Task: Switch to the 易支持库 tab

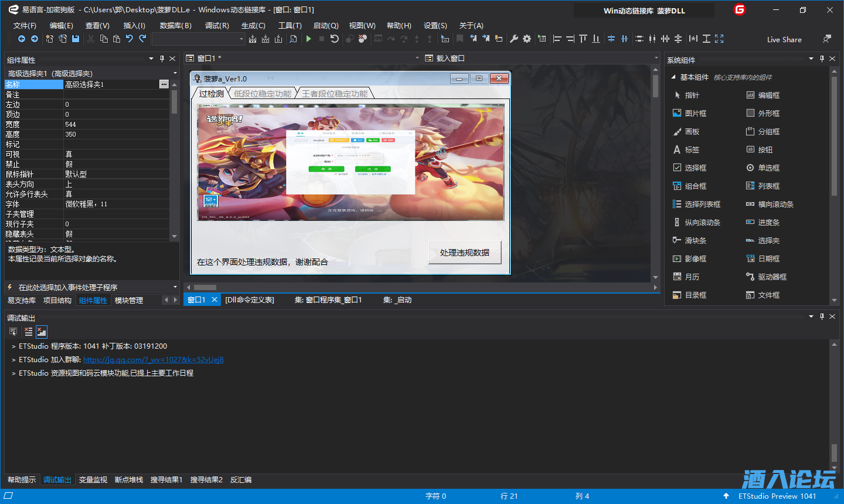Action: [x=22, y=300]
